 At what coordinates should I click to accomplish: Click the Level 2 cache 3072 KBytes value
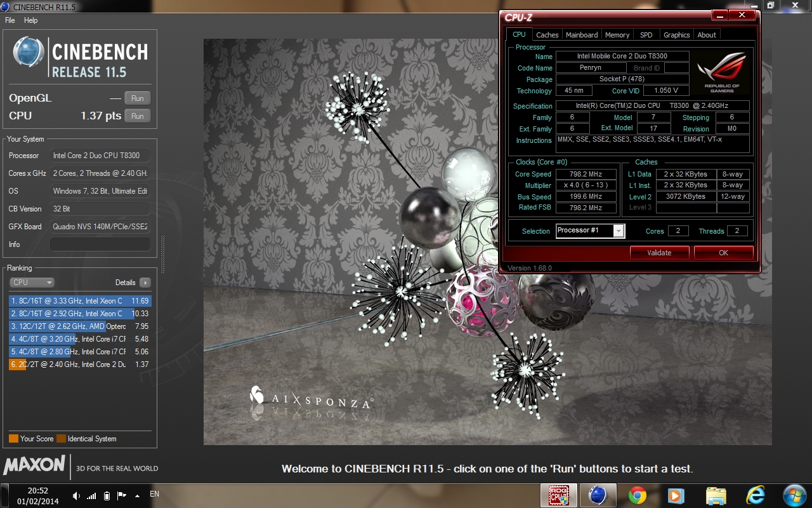(x=685, y=197)
